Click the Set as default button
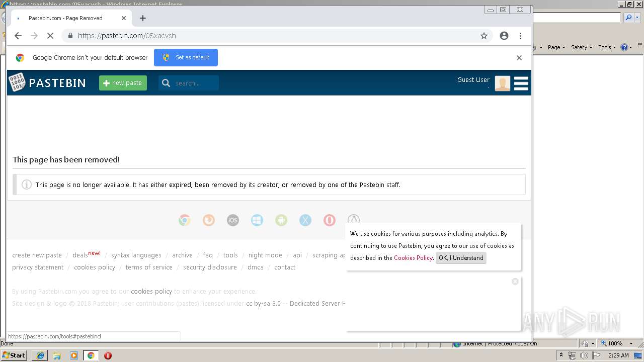This screenshot has width=644, height=362. point(186,57)
